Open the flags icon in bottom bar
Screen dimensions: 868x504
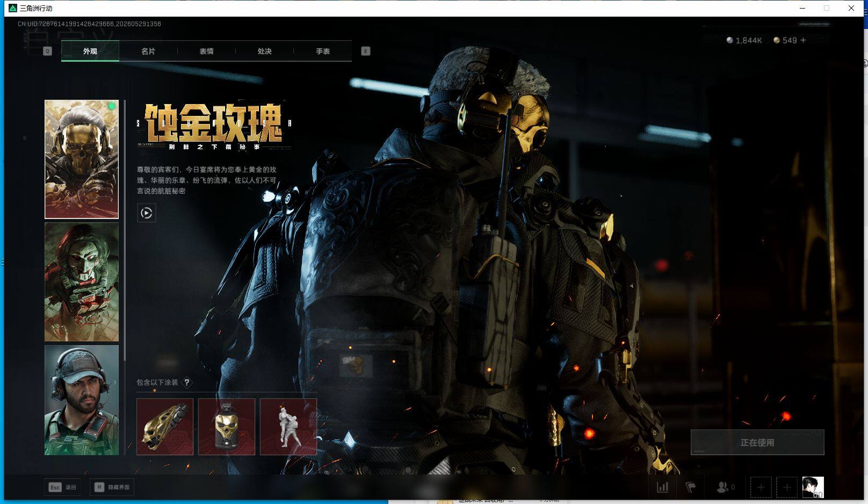pyautogui.click(x=691, y=487)
